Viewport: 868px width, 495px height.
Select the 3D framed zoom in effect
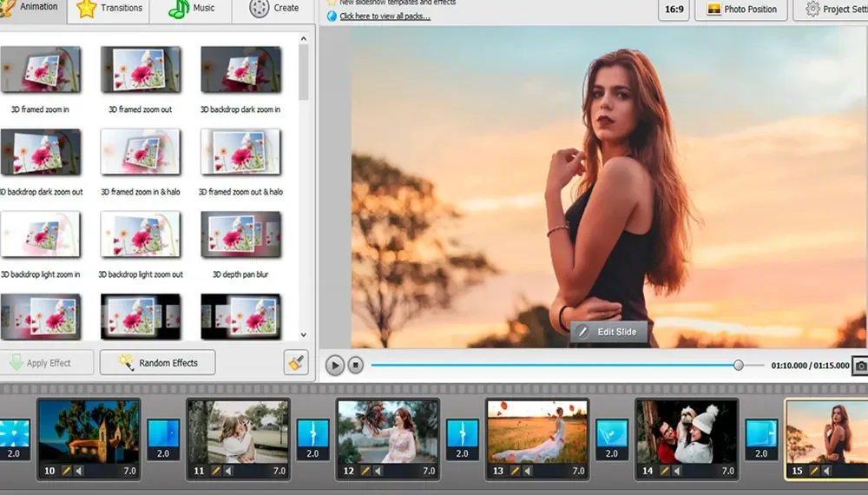(41, 69)
